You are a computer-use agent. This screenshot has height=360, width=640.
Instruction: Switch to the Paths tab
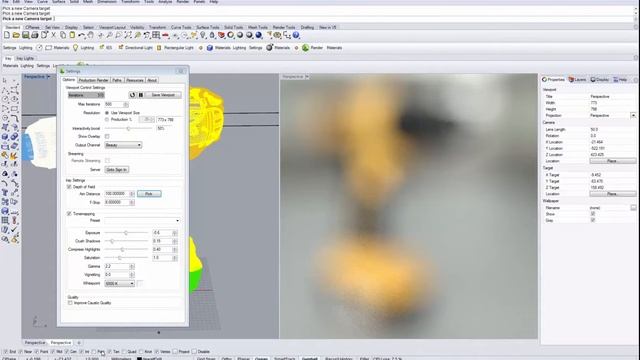point(117,80)
